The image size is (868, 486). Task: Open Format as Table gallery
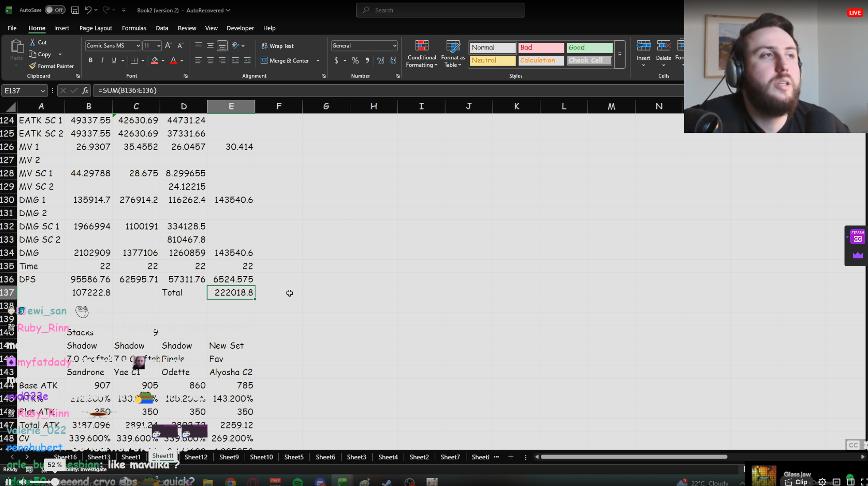click(453, 54)
